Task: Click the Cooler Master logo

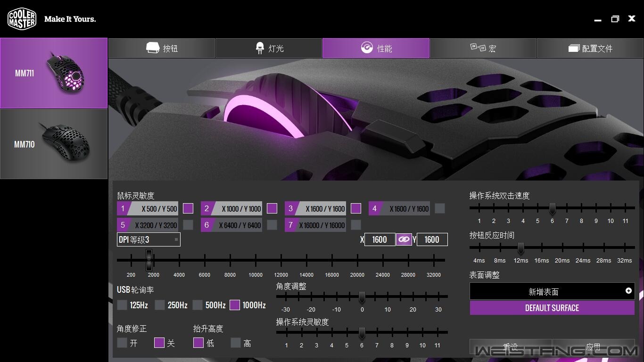Action: [x=22, y=19]
